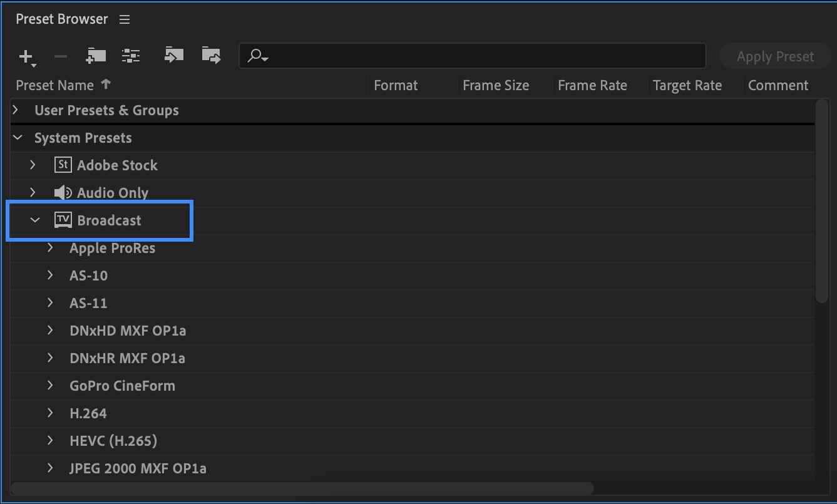Open Preset Settings sliders icon
This screenshot has height=504, width=837.
[131, 56]
